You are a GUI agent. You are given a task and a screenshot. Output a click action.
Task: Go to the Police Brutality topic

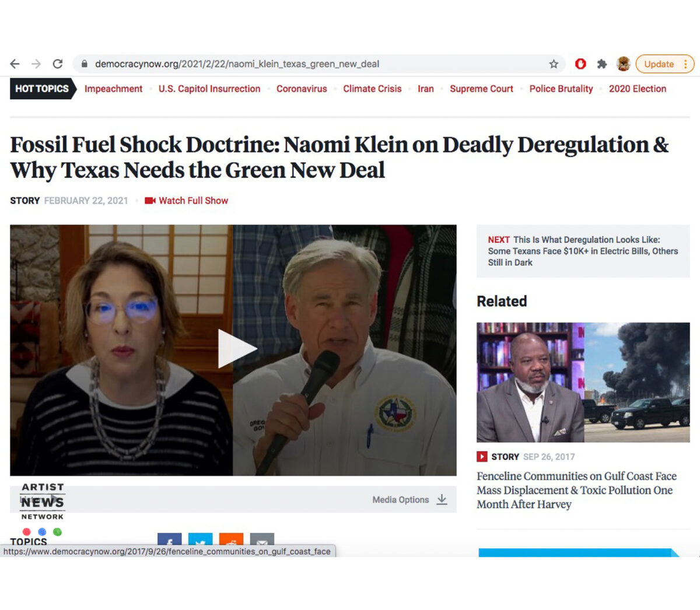[561, 89]
